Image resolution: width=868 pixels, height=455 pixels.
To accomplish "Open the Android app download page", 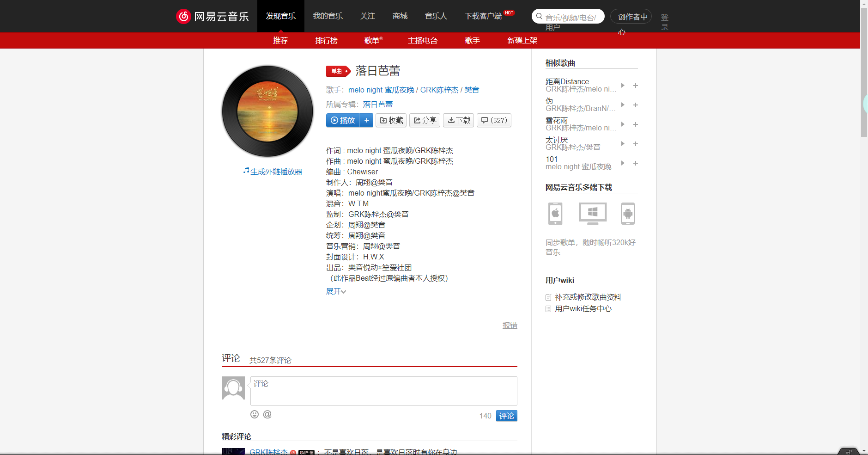I will click(628, 213).
